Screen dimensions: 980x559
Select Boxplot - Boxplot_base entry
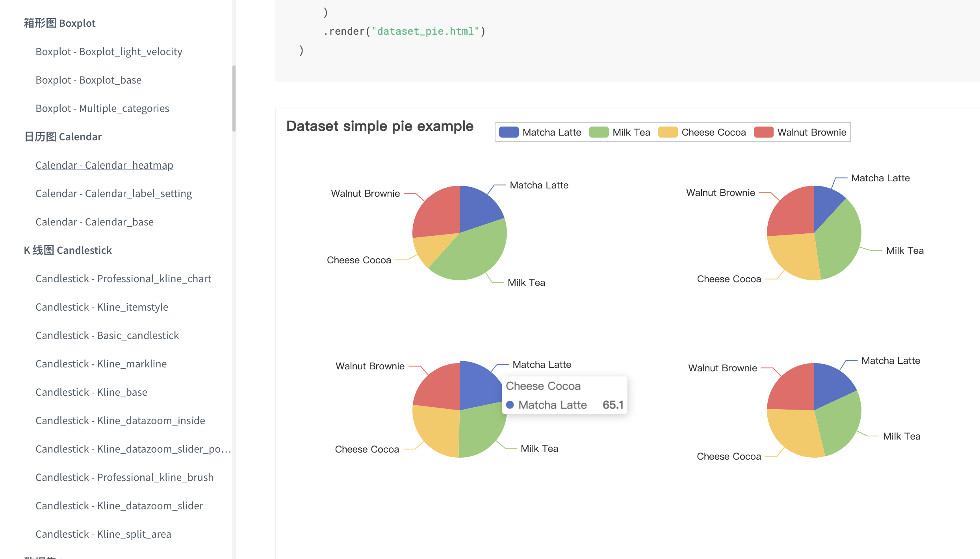[88, 80]
